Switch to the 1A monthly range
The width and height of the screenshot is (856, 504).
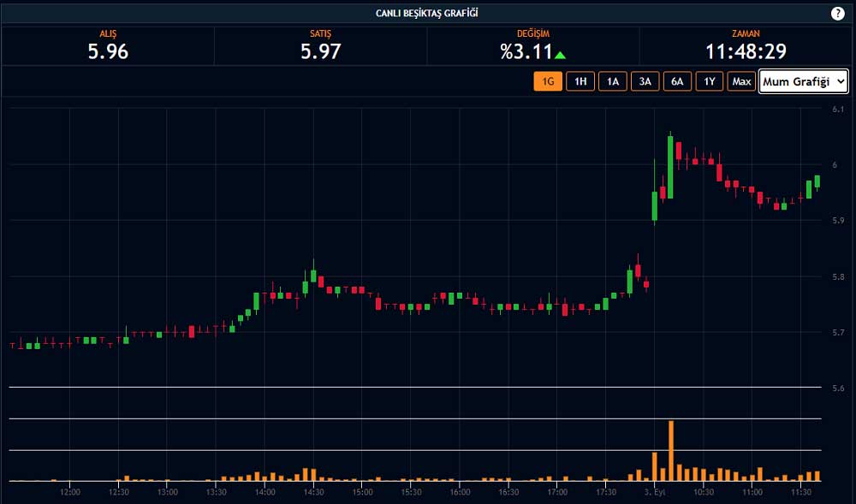tap(613, 81)
